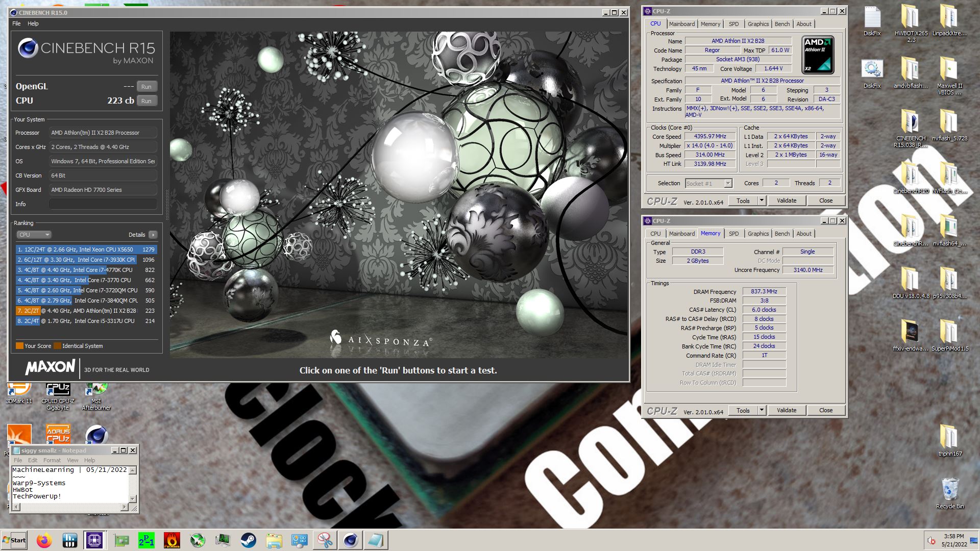980x551 pixels.
Task: Open Tools dropdown arrow in upper CPU-Z
Action: [762, 201]
